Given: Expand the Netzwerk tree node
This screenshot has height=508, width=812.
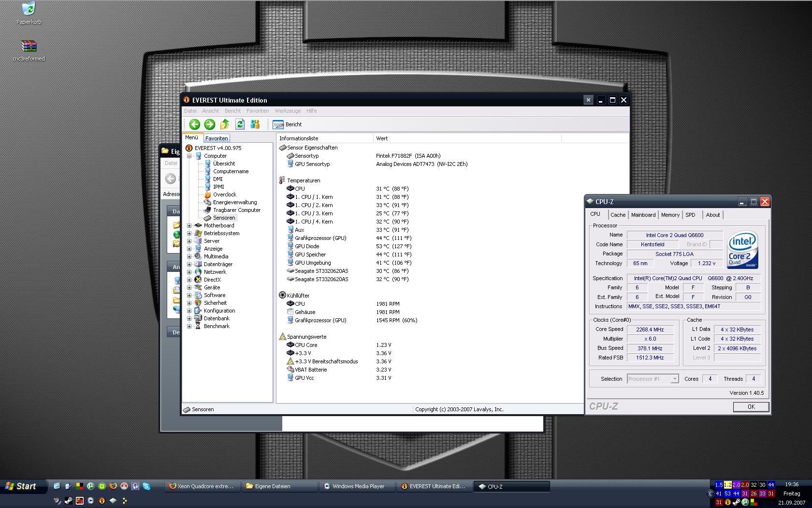Looking at the screenshot, I should tap(189, 272).
